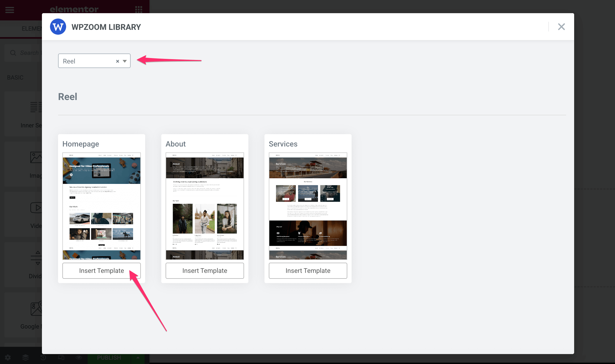
Task: Select the Video widget icon
Action: click(36, 208)
